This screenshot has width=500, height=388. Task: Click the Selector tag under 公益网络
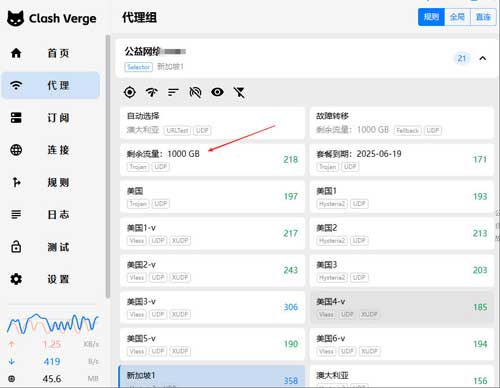click(138, 67)
